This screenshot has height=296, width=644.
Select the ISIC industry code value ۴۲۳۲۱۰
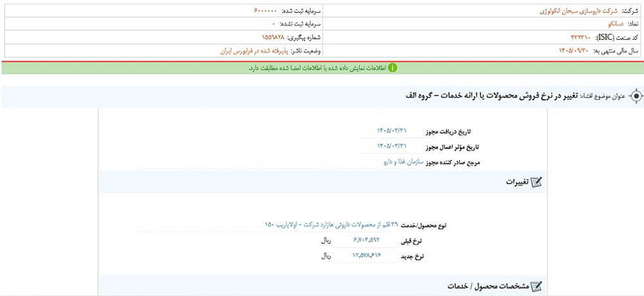580,38
